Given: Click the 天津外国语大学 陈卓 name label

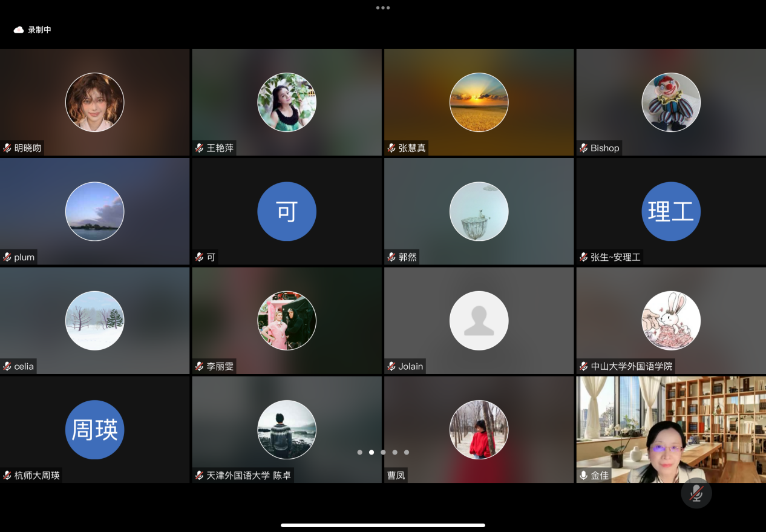Looking at the screenshot, I should coord(249,475).
